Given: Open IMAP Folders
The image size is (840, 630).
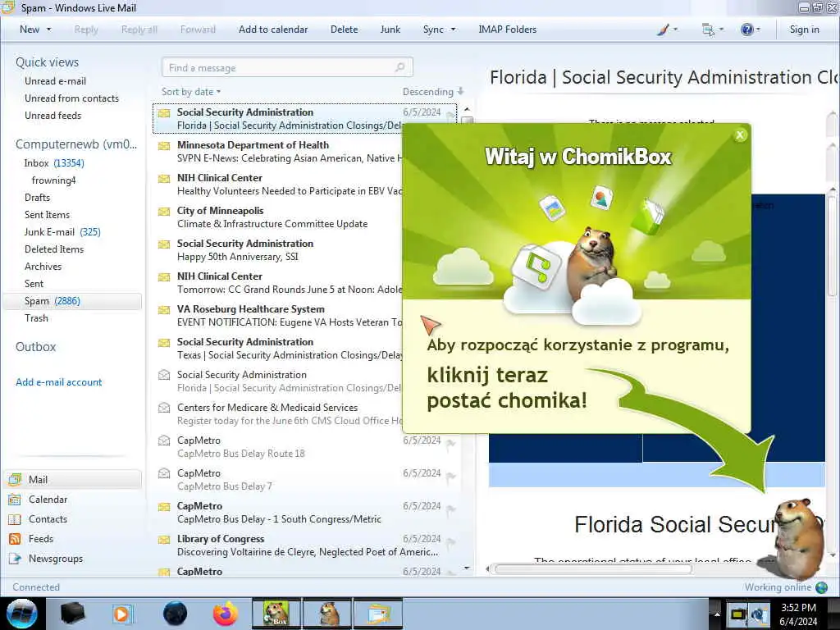Looking at the screenshot, I should [507, 30].
